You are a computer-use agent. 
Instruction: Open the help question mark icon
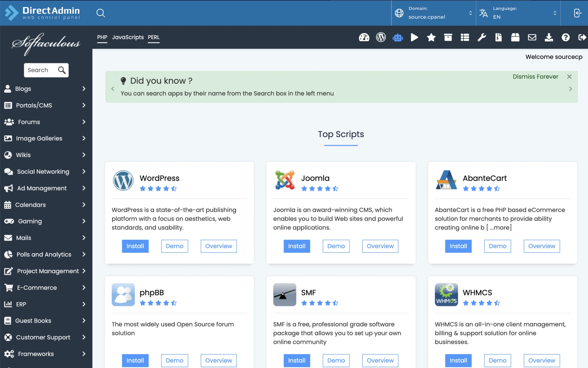pyautogui.click(x=566, y=37)
